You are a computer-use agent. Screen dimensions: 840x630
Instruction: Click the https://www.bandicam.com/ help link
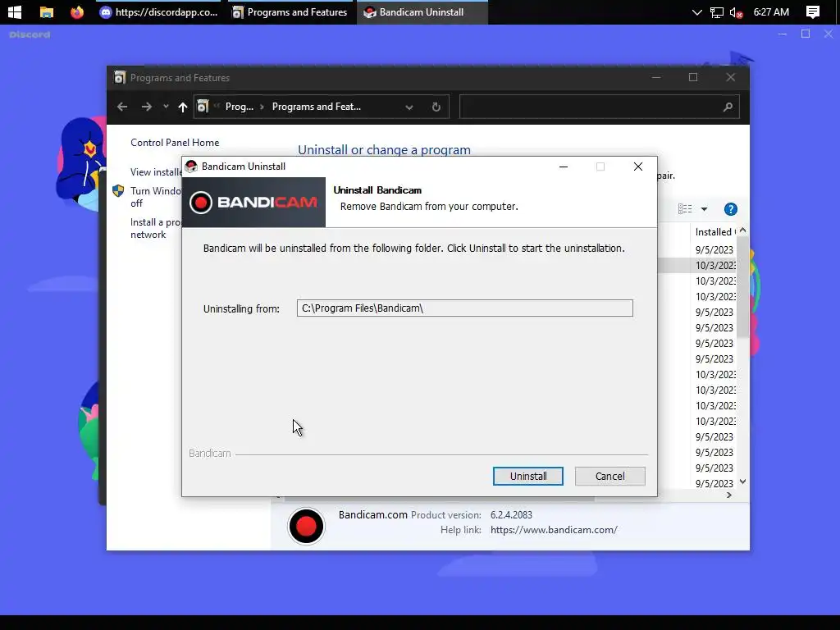pyautogui.click(x=554, y=530)
